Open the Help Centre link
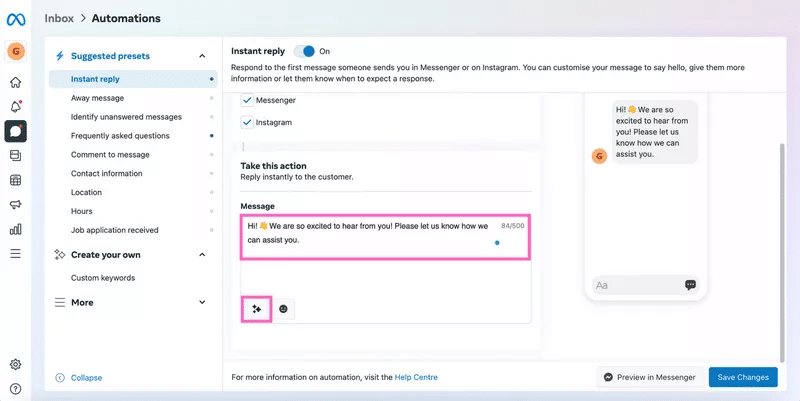800x401 pixels. click(416, 378)
